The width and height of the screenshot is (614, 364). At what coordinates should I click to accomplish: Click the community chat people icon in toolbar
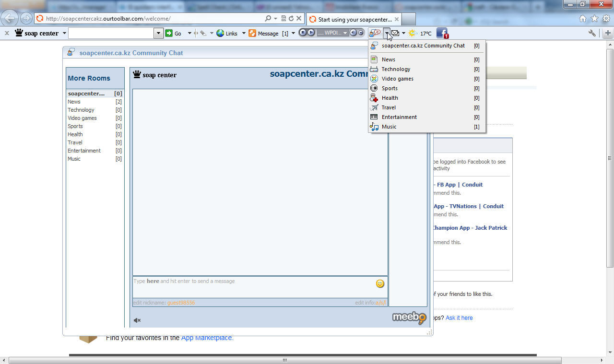(375, 33)
